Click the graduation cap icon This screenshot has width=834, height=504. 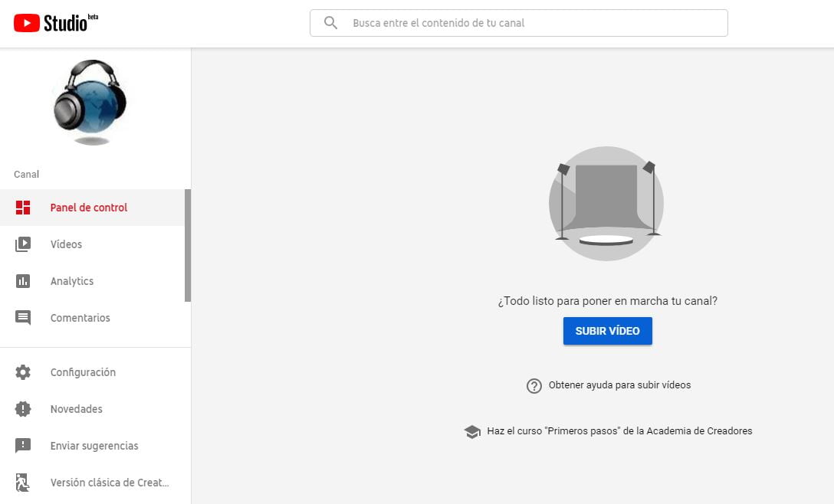pos(472,432)
